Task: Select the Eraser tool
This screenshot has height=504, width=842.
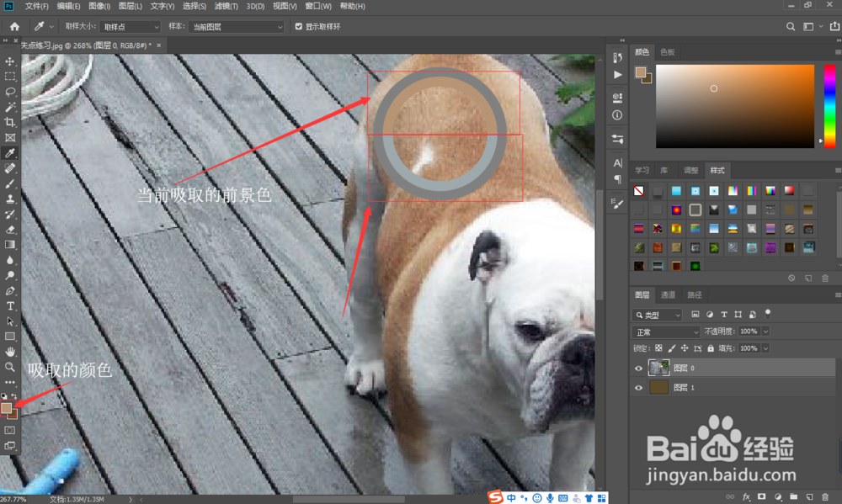Action: click(x=9, y=230)
